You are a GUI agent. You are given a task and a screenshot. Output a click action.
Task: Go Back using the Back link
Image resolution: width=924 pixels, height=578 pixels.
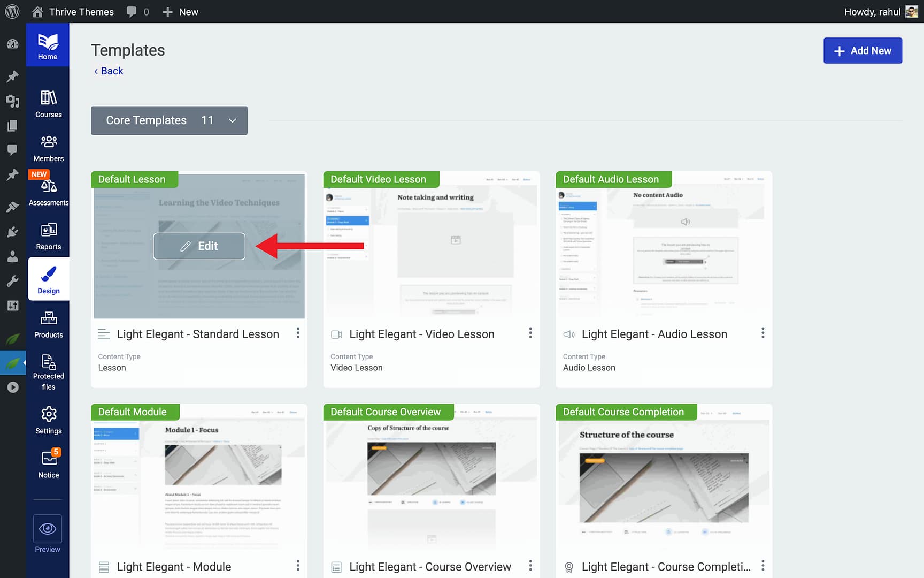[x=108, y=71]
